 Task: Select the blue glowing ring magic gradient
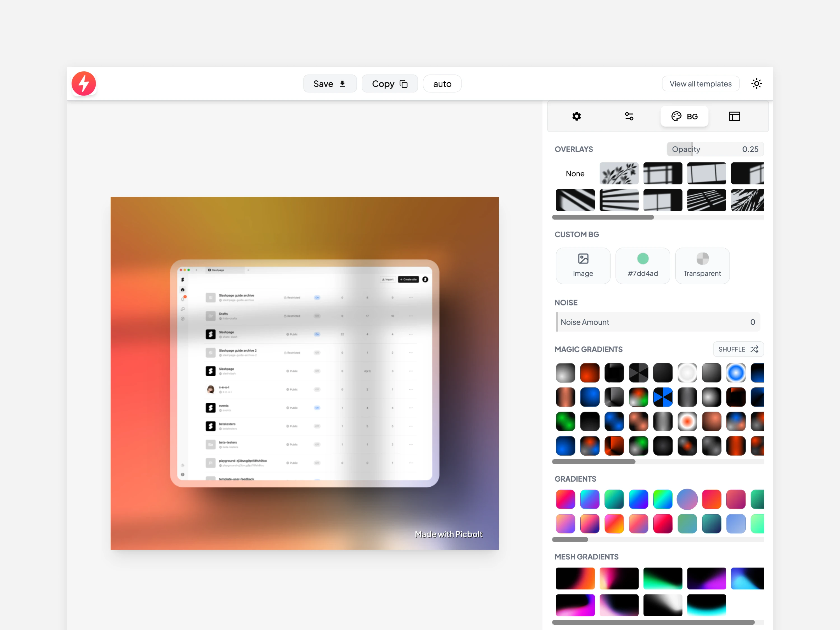pos(735,373)
